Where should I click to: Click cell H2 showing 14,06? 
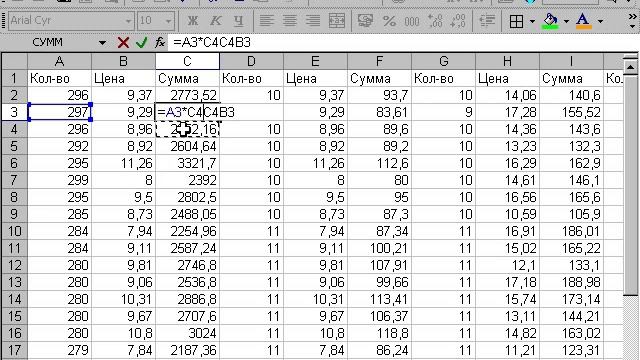pos(507,95)
